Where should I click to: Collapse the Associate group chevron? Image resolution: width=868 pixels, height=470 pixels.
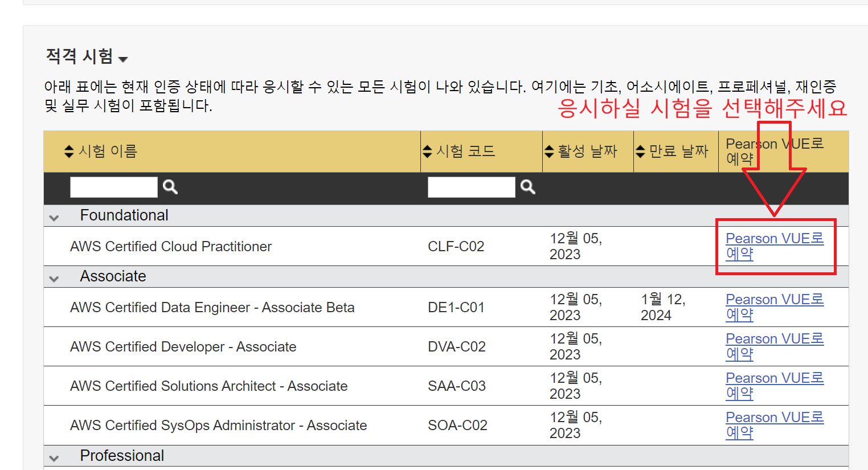54,279
